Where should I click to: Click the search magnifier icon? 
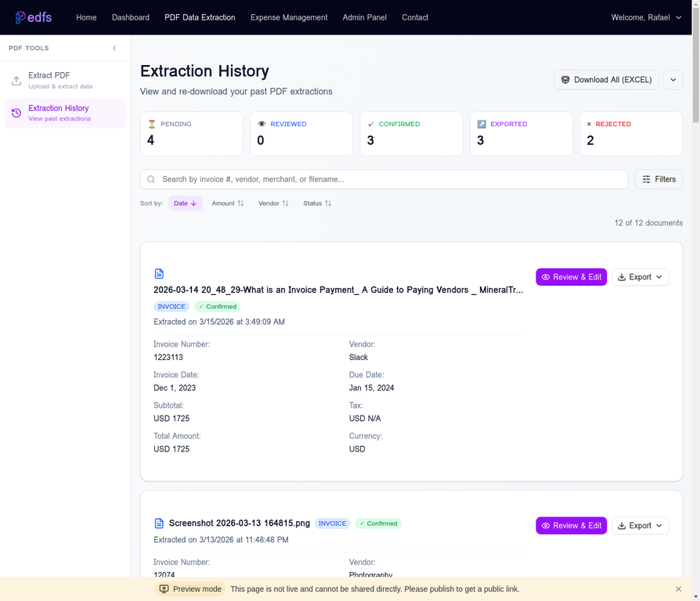151,179
